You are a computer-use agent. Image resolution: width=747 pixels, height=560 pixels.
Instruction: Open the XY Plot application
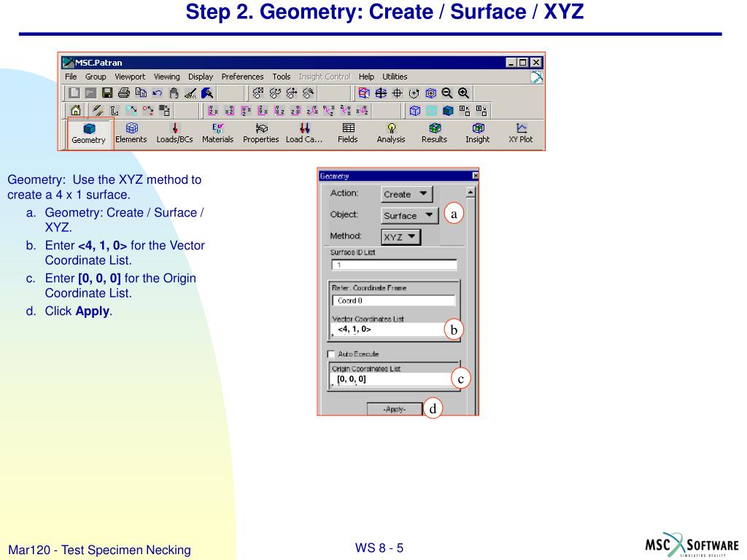(521, 133)
